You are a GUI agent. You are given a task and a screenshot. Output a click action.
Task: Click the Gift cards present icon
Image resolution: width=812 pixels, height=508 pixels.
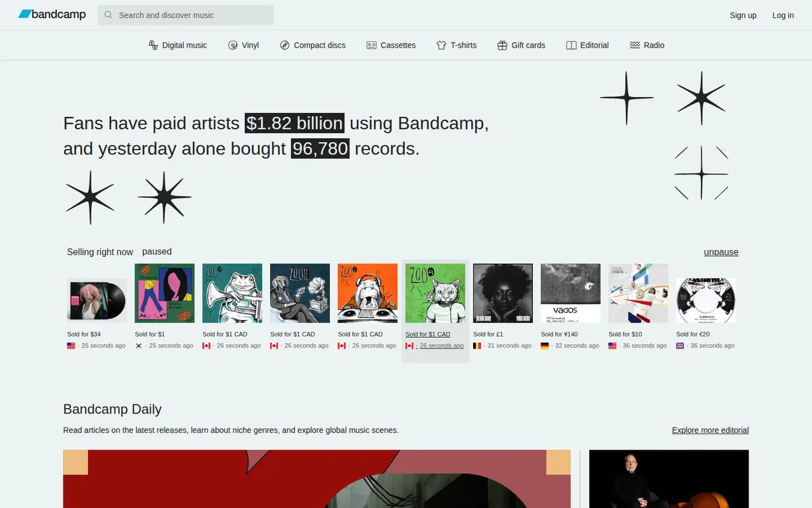coord(502,45)
